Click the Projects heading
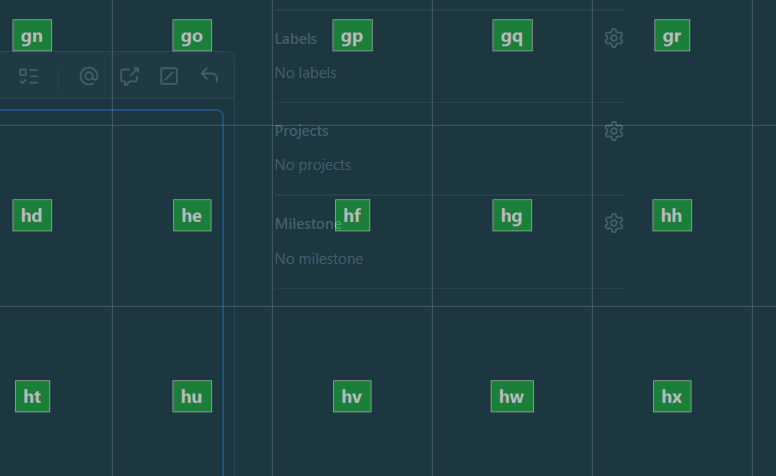Image resolution: width=776 pixels, height=476 pixels. point(301,131)
